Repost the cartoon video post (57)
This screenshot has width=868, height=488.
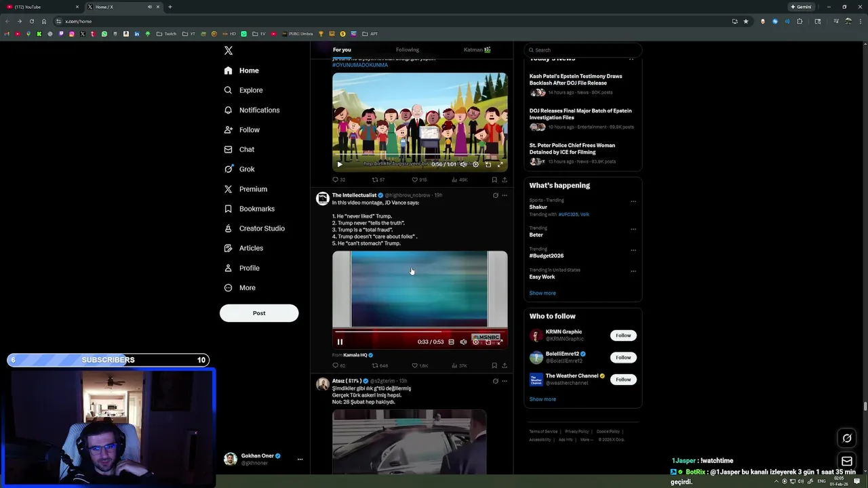378,180
